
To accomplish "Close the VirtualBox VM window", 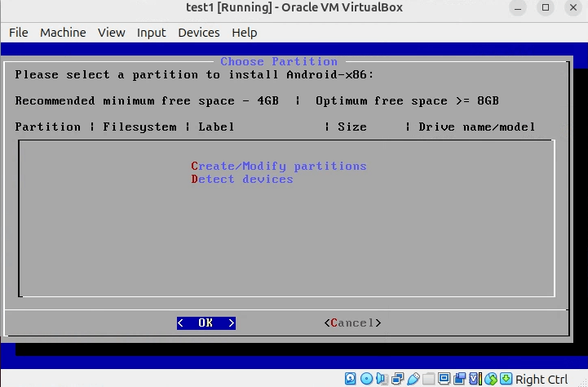I will (573, 7).
